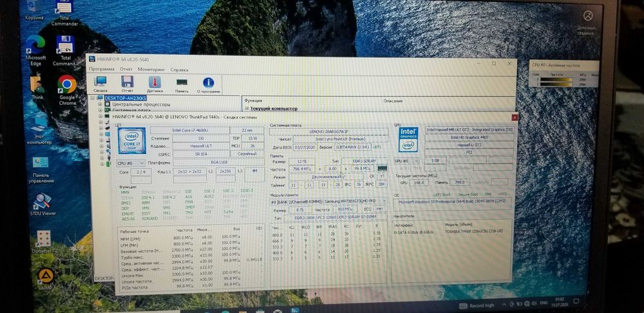The height and width of the screenshot is (313, 644).
Task: Click the Intel Graphics GPU logo
Action: (408, 139)
